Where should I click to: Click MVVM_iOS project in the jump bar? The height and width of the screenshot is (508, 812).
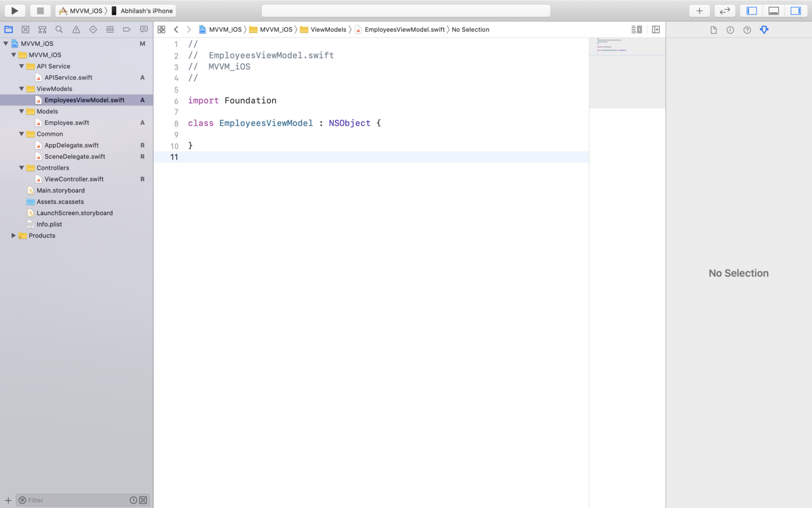[x=220, y=29]
